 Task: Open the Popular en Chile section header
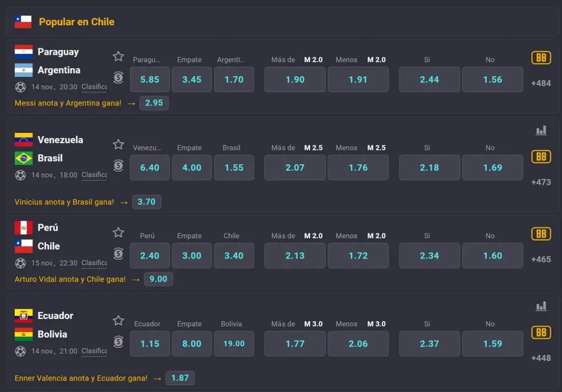(x=77, y=21)
